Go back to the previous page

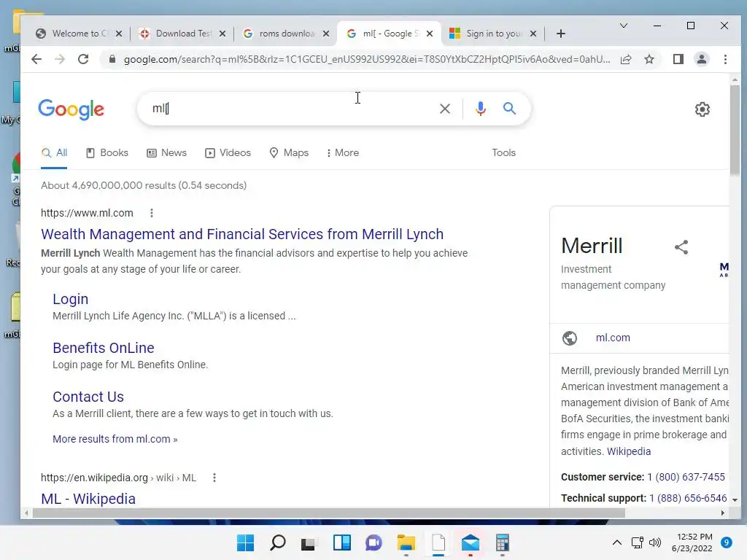36,59
